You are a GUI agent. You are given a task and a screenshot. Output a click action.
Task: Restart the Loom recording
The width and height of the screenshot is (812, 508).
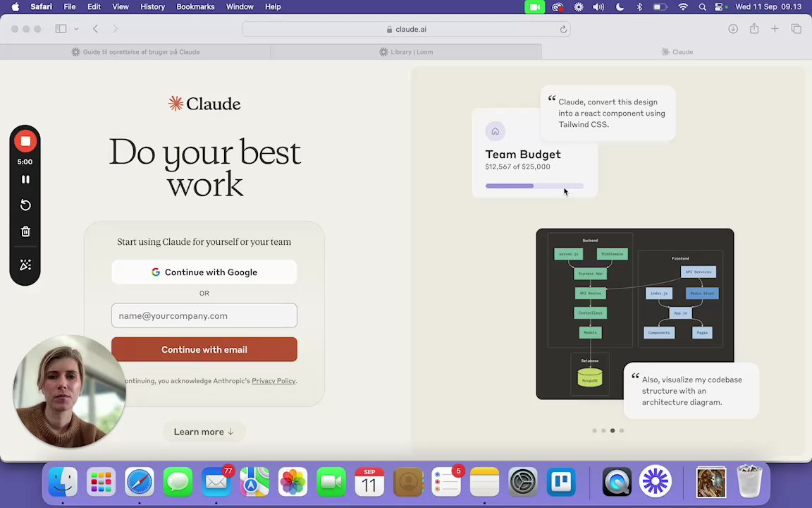(x=25, y=205)
